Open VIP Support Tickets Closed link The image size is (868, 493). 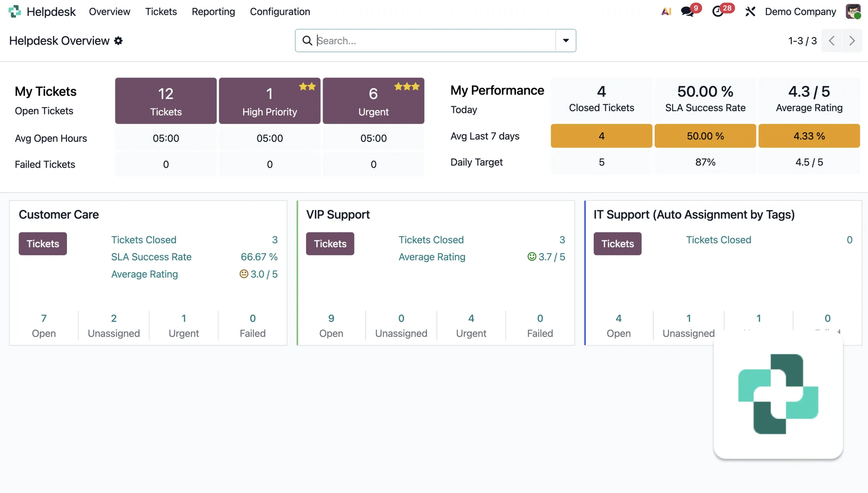pos(431,240)
